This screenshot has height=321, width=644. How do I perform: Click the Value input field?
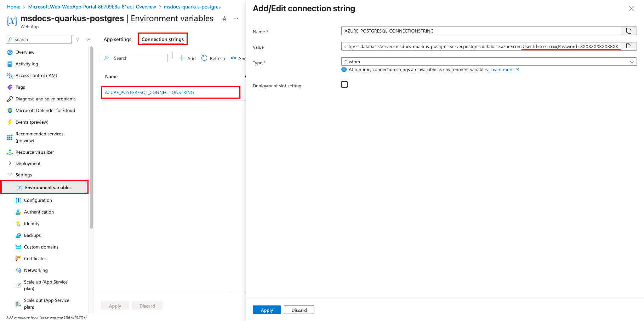(481, 46)
